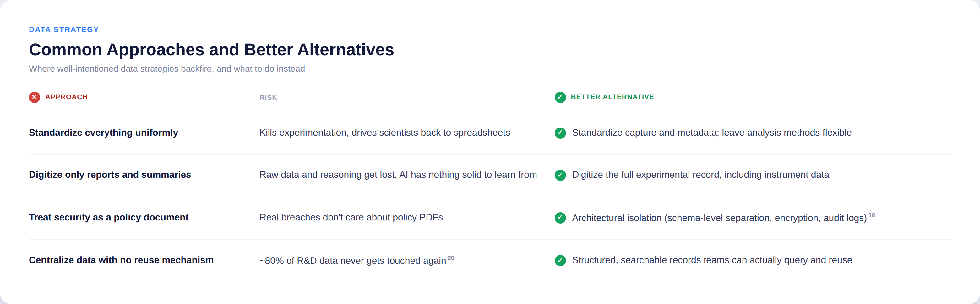Click the check icon next to Structured, searchable records

(560, 260)
